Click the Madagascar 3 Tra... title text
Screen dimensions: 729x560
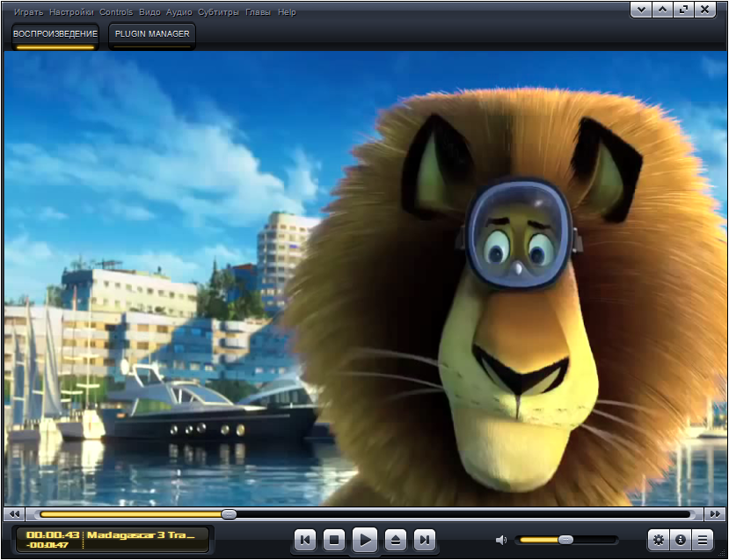coord(141,535)
